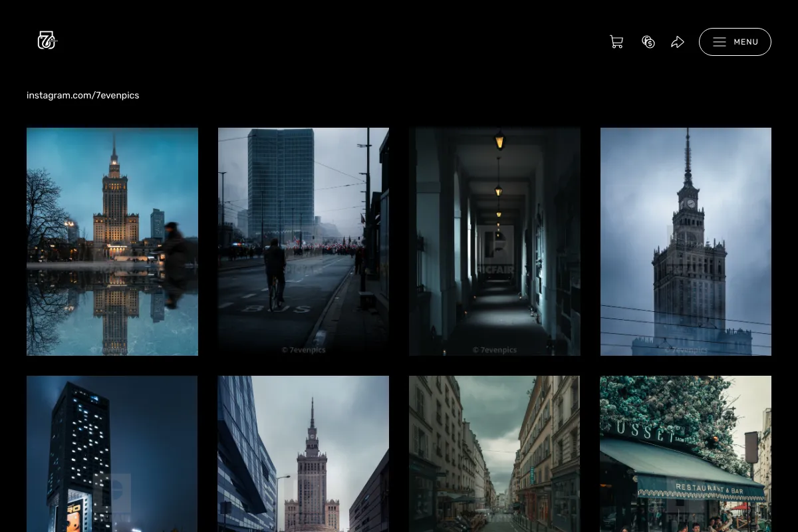Open the dark arcade corridor with lamps photo
Screen dimensions: 798x532
click(495, 241)
